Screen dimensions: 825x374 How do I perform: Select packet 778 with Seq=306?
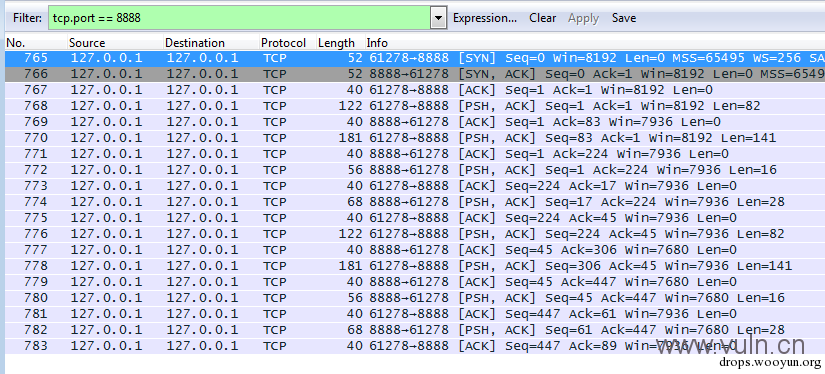tap(415, 266)
